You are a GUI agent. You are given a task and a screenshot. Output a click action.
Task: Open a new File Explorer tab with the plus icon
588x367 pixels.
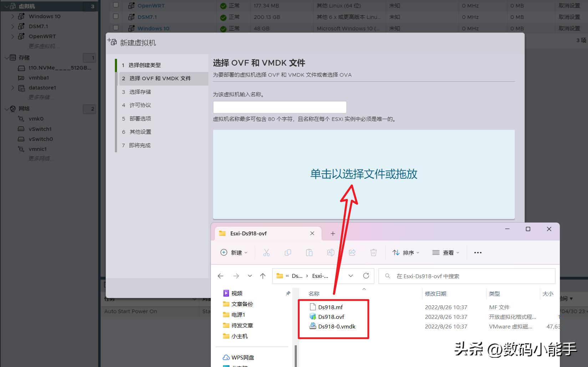click(333, 233)
